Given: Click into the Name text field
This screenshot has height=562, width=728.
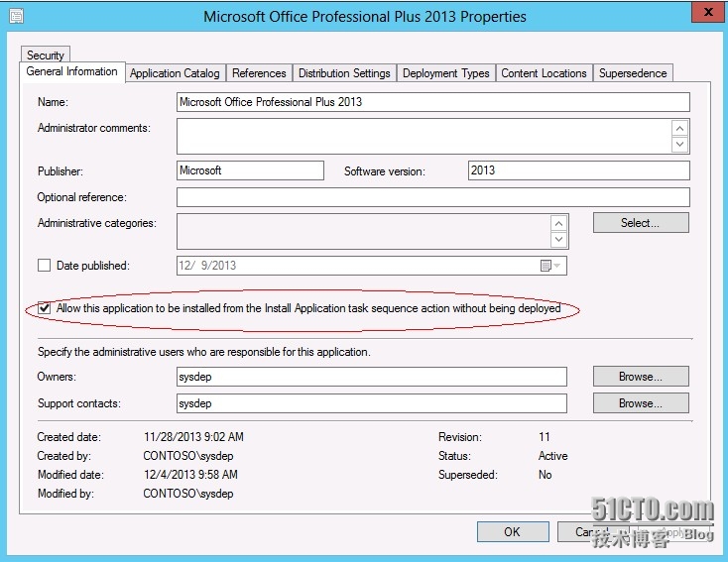Looking at the screenshot, I should [x=432, y=102].
